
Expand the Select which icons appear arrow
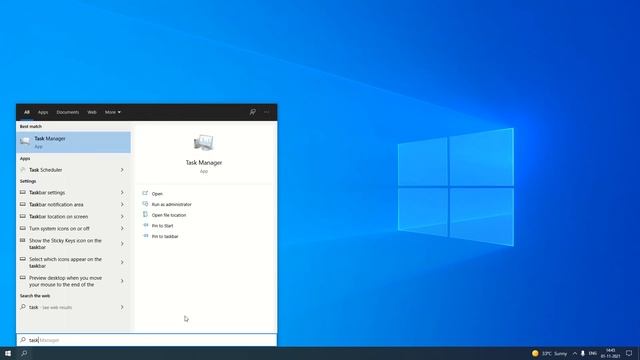tap(122, 262)
